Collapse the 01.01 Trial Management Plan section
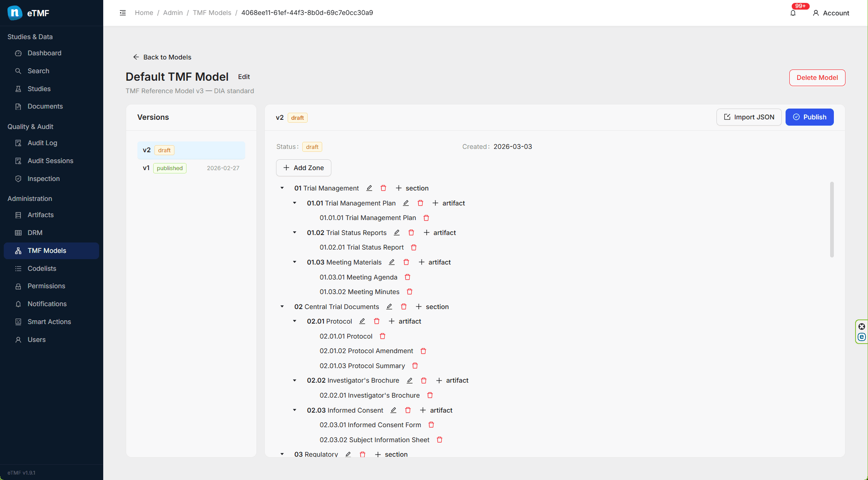Image resolution: width=868 pixels, height=480 pixels. tap(295, 203)
